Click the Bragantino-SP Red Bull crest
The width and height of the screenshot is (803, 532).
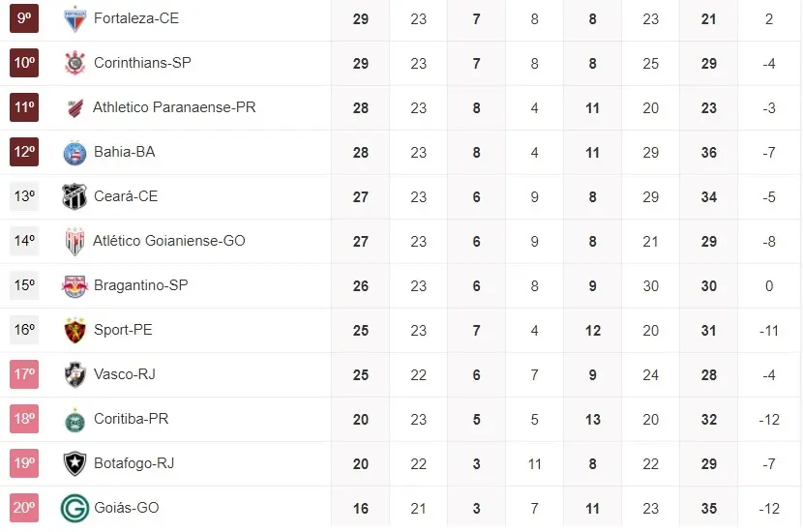[x=74, y=285]
